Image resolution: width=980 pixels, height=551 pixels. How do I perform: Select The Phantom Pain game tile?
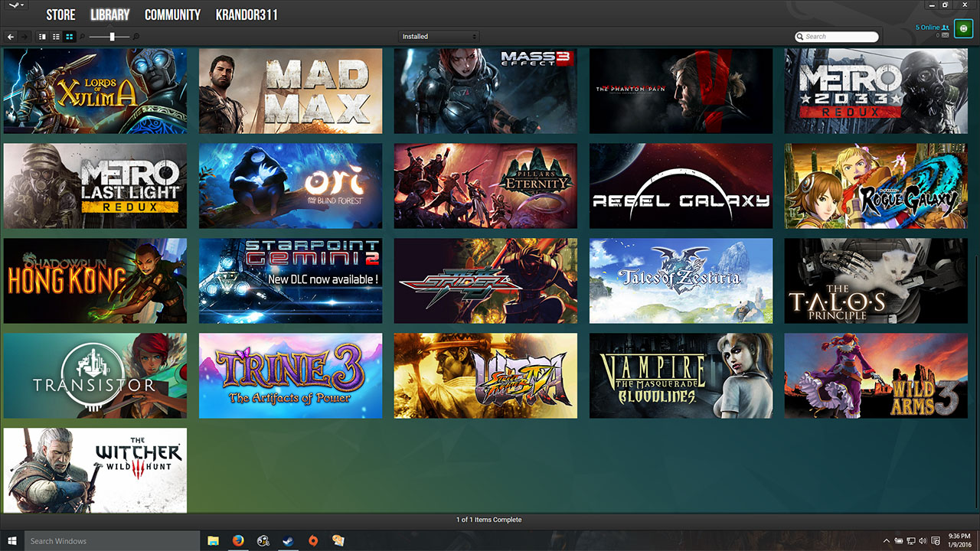tap(681, 91)
